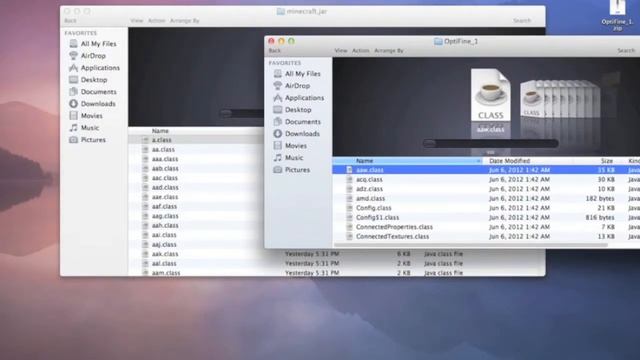The width and height of the screenshot is (640, 360).
Task: Click Back in OptiFine_1 window toolbar
Action: tap(275, 51)
